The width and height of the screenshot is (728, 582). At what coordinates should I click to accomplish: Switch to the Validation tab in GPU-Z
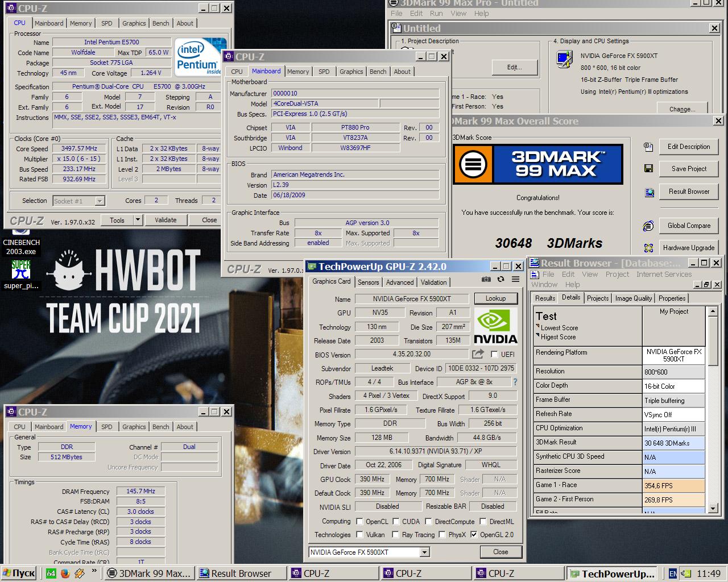434,282
